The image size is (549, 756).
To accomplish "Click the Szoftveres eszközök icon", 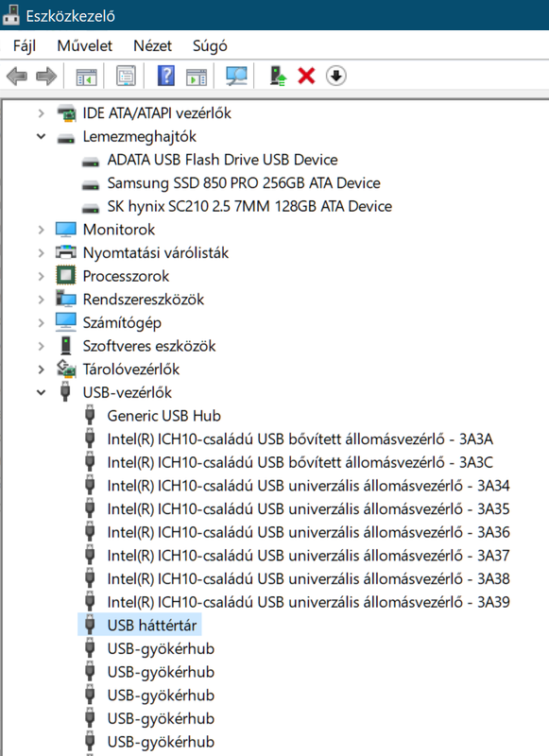I will point(66,346).
